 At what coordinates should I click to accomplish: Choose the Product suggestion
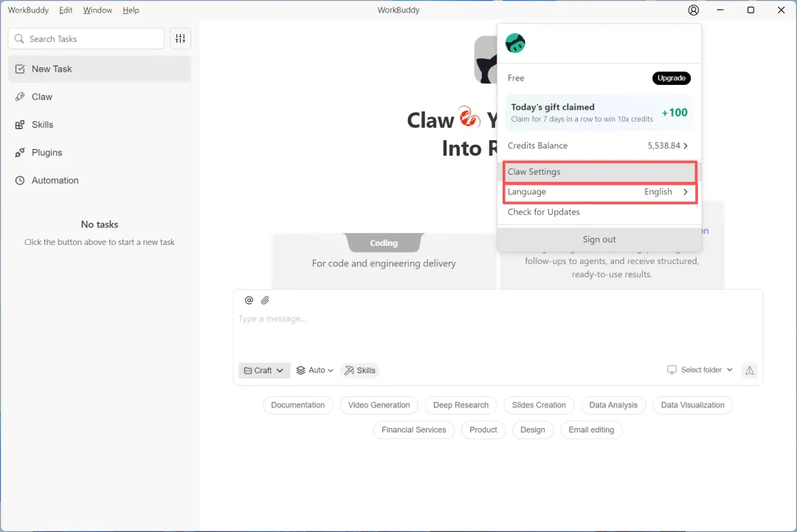click(x=483, y=430)
